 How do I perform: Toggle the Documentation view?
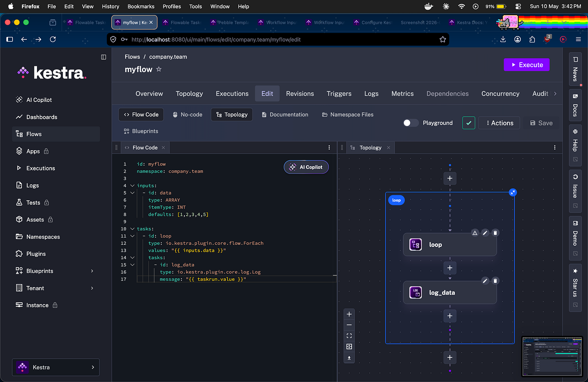click(x=285, y=115)
